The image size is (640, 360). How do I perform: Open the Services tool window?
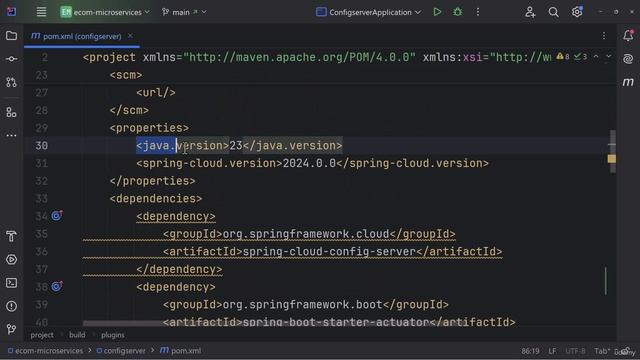(x=11, y=259)
